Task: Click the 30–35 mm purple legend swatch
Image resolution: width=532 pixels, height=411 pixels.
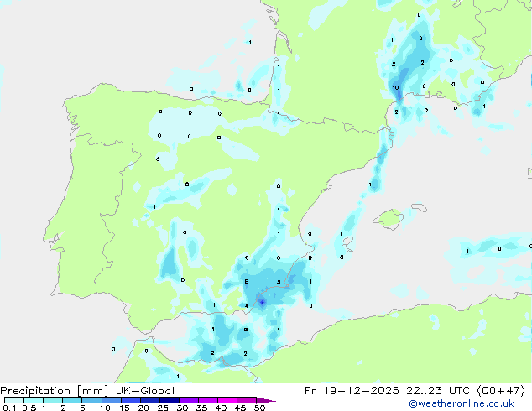Action: click(x=188, y=400)
